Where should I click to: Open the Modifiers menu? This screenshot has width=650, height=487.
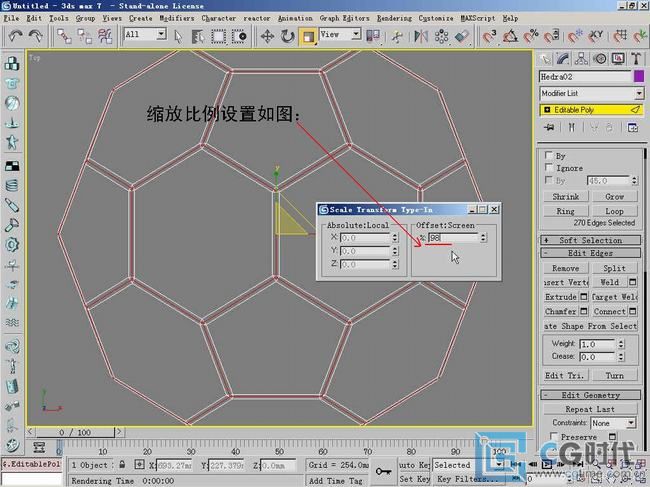coord(177,18)
